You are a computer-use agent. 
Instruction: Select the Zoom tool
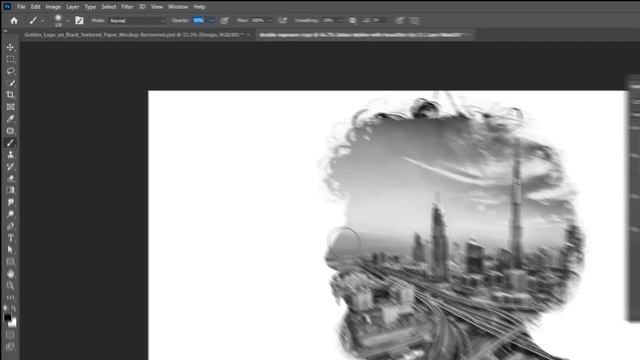tap(11, 285)
